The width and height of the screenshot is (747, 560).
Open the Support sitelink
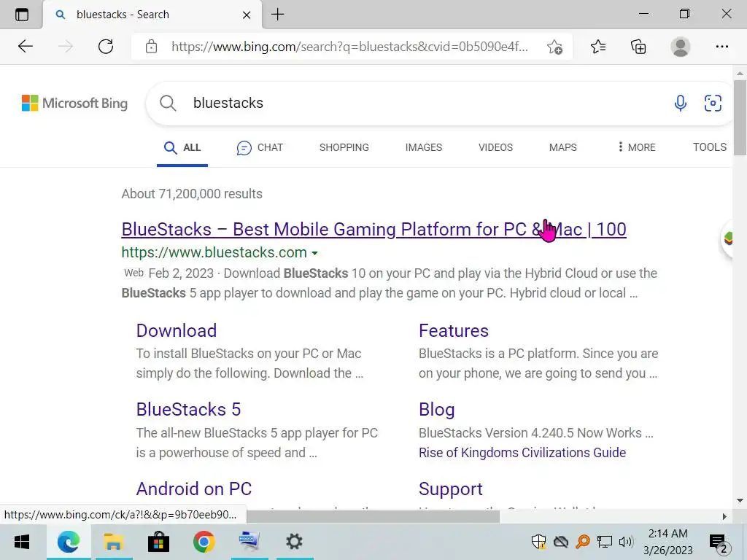[x=451, y=489]
